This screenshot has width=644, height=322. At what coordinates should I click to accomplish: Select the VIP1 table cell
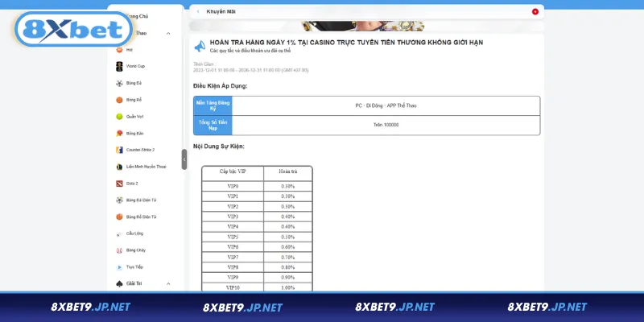coord(233,196)
